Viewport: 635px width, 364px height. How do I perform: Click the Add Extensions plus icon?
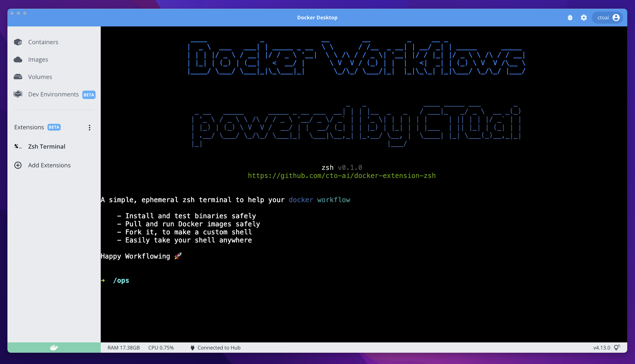18,165
